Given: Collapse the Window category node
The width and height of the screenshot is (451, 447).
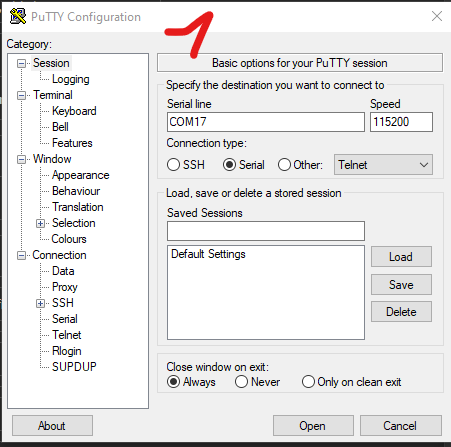Looking at the screenshot, I should pos(21,159).
